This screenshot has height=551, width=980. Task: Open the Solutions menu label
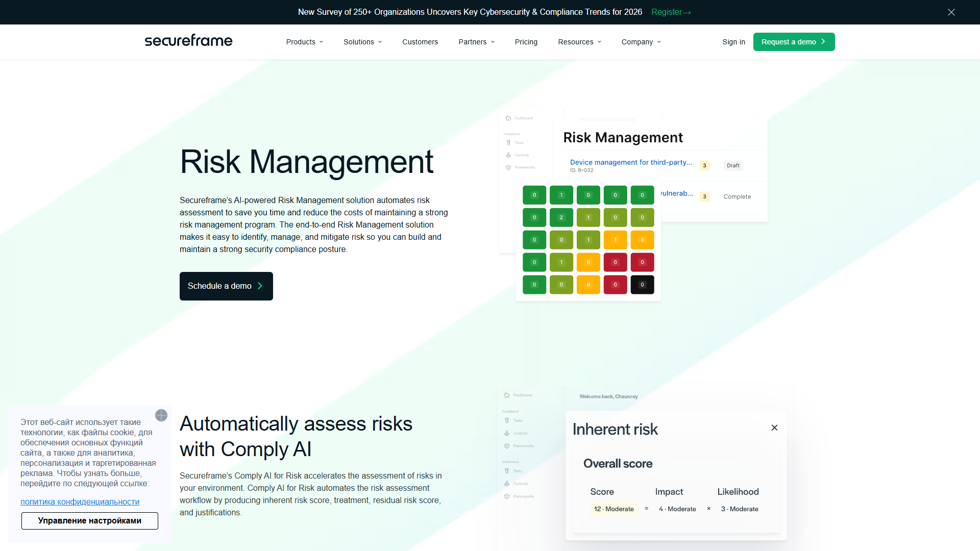(x=359, y=42)
